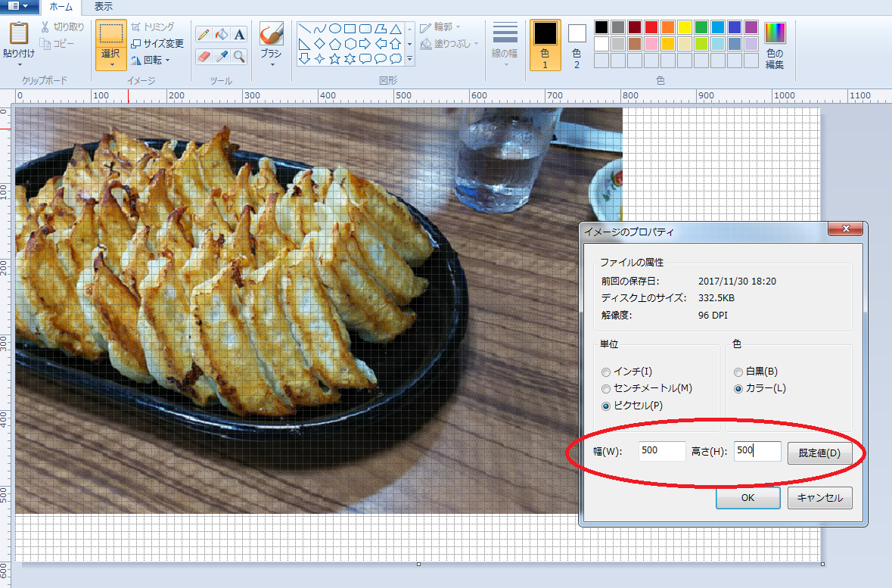
Task: Click the 96 DPI resolution value
Action: click(713, 315)
